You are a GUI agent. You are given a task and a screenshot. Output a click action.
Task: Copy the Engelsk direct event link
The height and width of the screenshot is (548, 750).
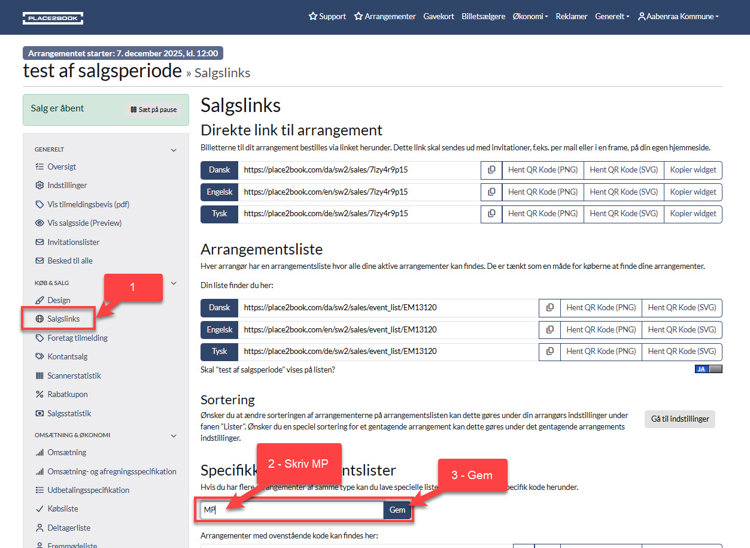pyautogui.click(x=491, y=192)
